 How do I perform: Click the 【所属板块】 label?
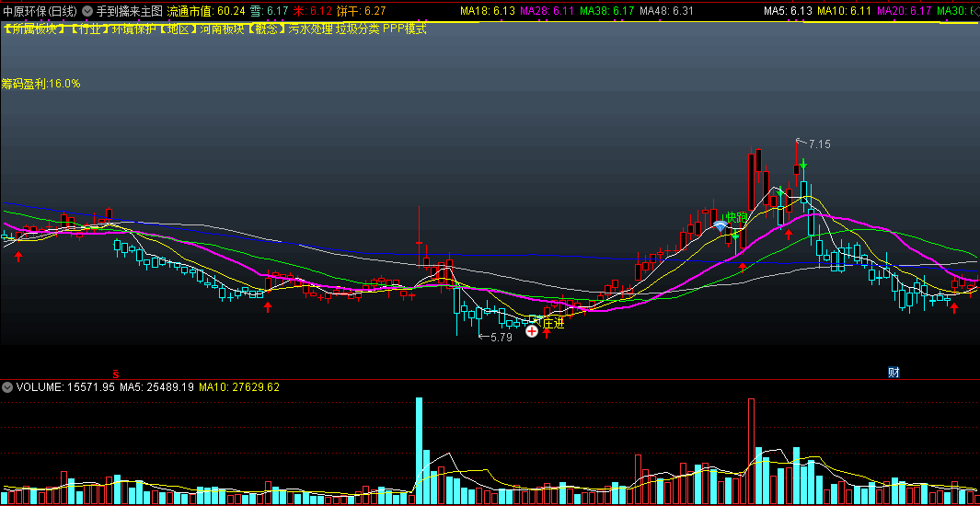click(34, 29)
